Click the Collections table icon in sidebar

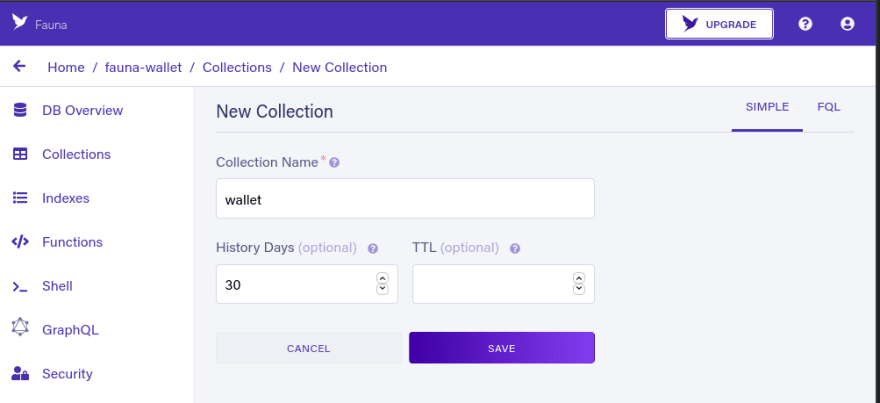coord(20,154)
